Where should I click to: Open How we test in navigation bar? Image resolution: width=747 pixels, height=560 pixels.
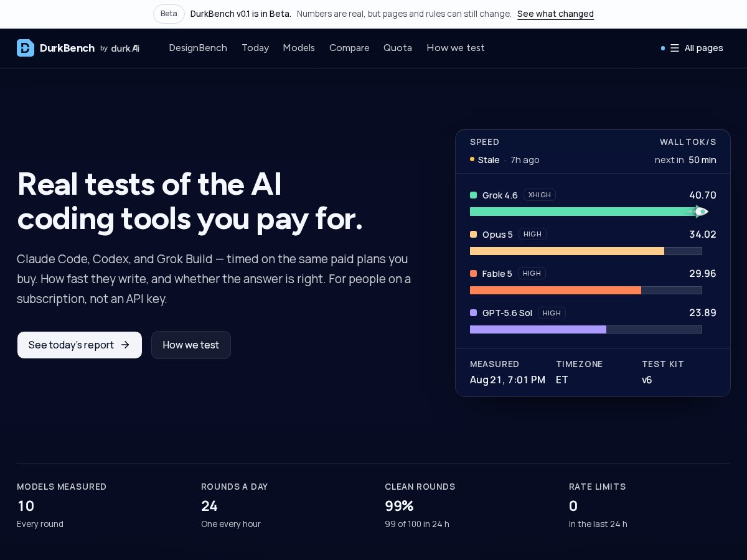tap(456, 48)
